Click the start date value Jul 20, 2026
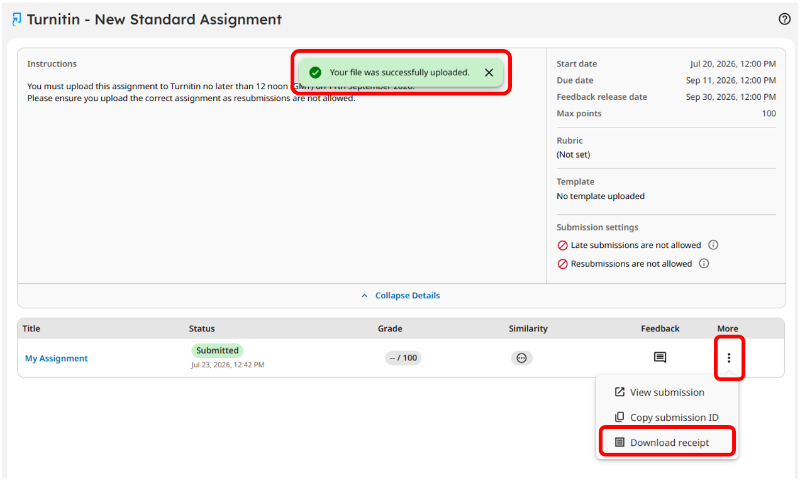Screen dimensions: 800x481 [733, 64]
